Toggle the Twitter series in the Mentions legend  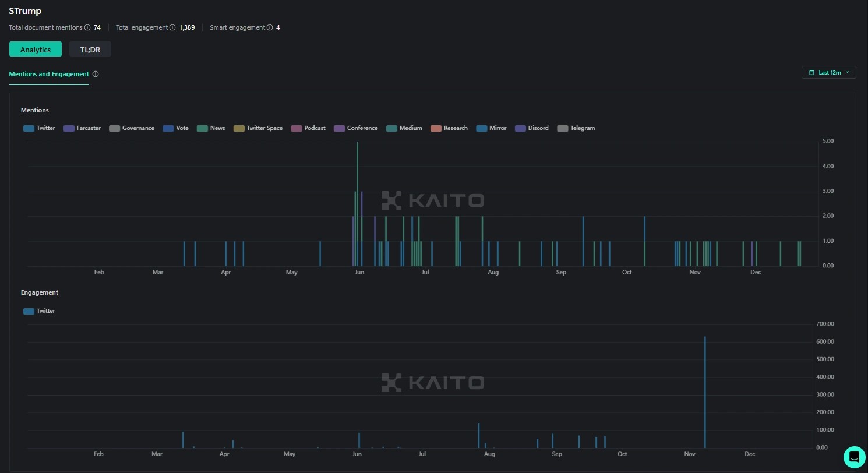point(39,128)
